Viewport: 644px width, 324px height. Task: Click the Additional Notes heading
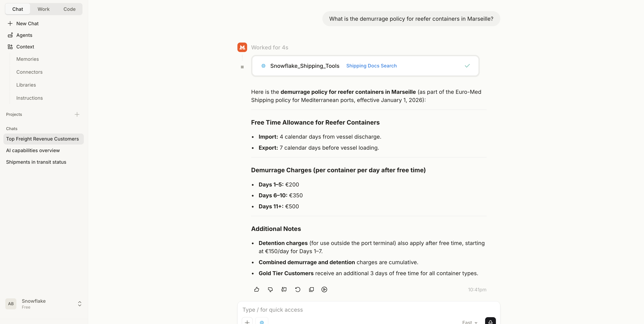pos(276,229)
